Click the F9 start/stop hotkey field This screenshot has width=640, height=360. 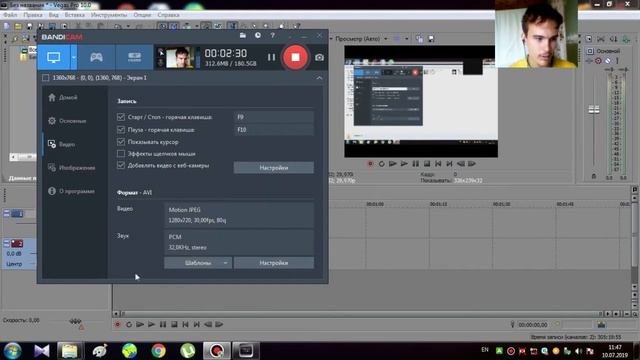pos(274,117)
